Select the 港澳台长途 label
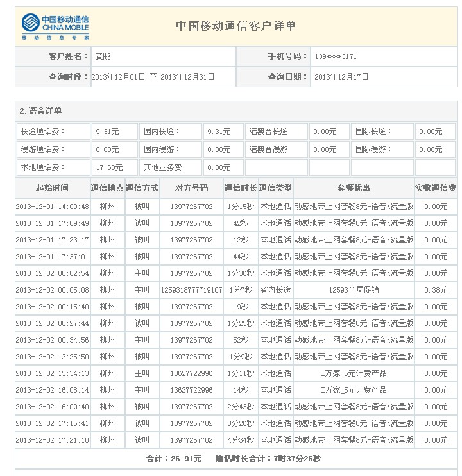462x476 pixels. click(x=268, y=132)
